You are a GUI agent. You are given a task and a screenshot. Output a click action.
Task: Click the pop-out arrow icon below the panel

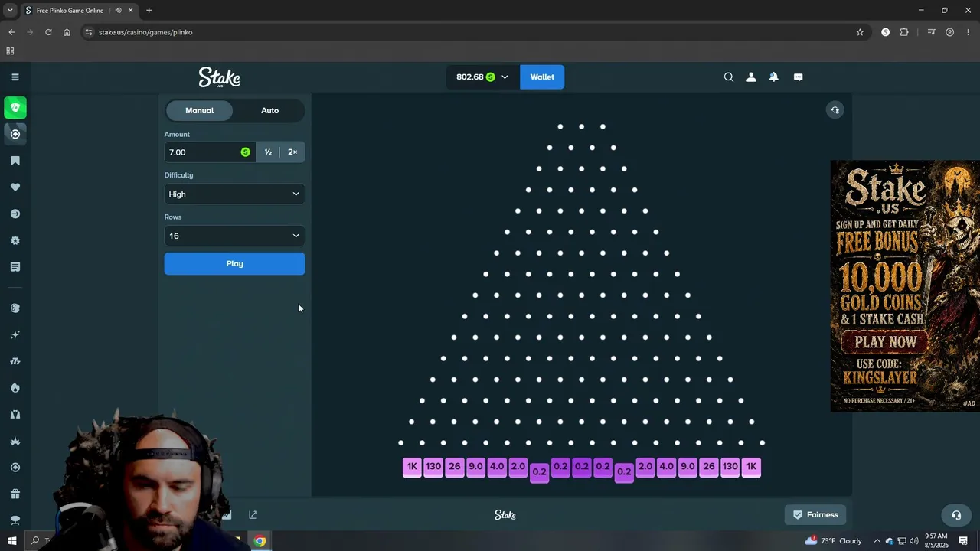(253, 515)
